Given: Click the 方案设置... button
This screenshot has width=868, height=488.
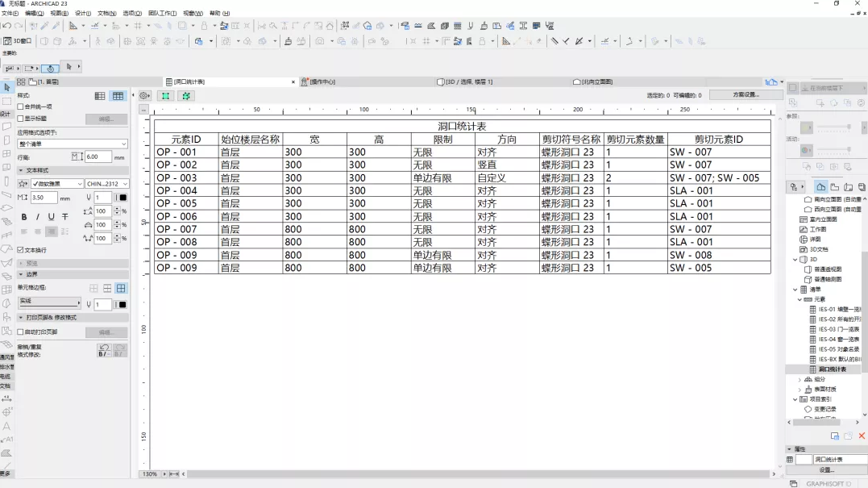Looking at the screenshot, I should [x=745, y=95].
